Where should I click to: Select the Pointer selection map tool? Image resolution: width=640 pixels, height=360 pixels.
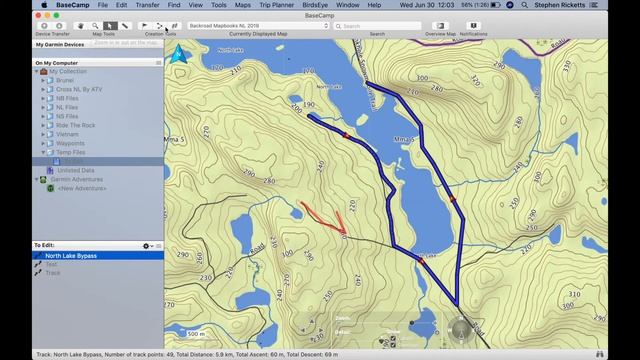click(110, 26)
